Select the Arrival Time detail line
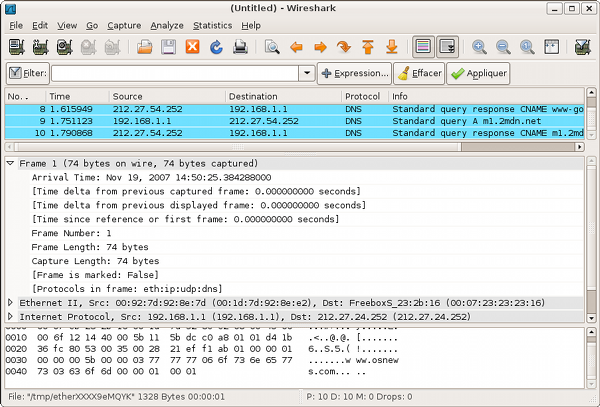This screenshot has height=407, width=600. [x=151, y=177]
